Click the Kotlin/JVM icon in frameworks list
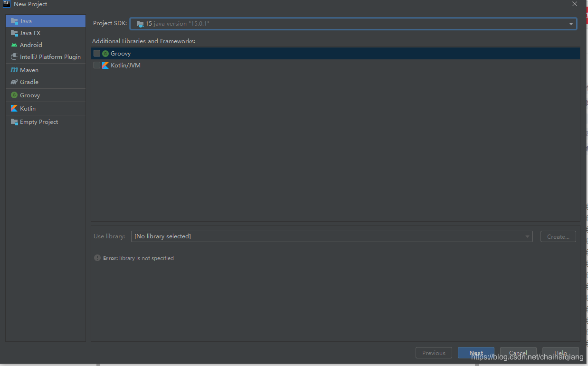The height and width of the screenshot is (366, 588). pos(105,66)
